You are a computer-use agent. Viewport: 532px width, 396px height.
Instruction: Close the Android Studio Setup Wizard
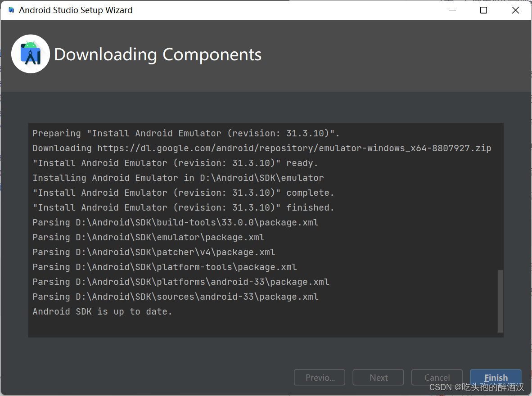tap(515, 10)
